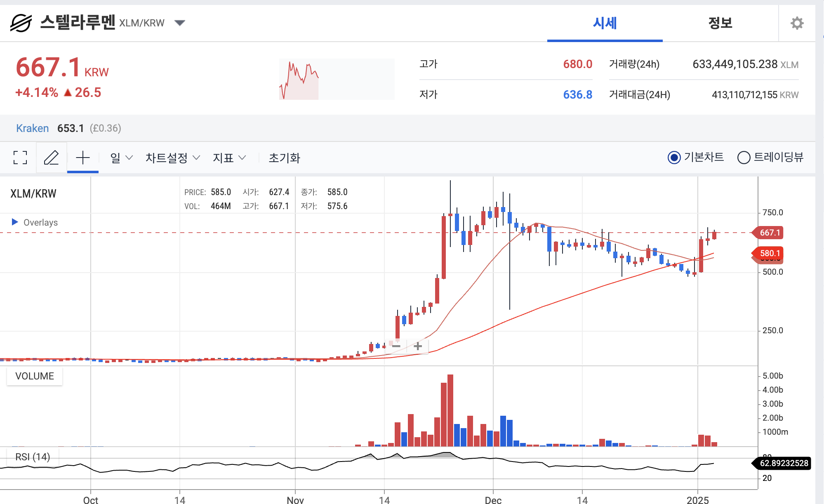
Task: Zoom out chart with minus button
Action: pos(396,346)
